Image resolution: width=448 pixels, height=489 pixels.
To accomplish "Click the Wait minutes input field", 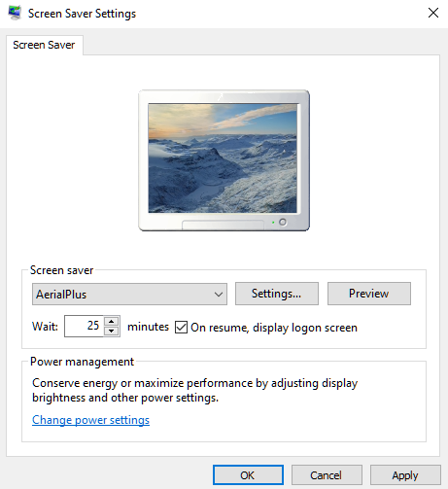I will 85,326.
